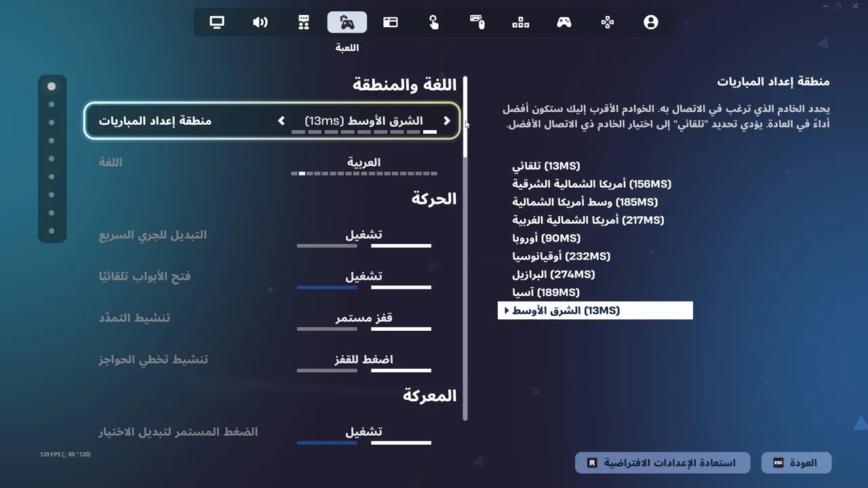
Task: Click the المعركة section heading
Action: pos(430,396)
